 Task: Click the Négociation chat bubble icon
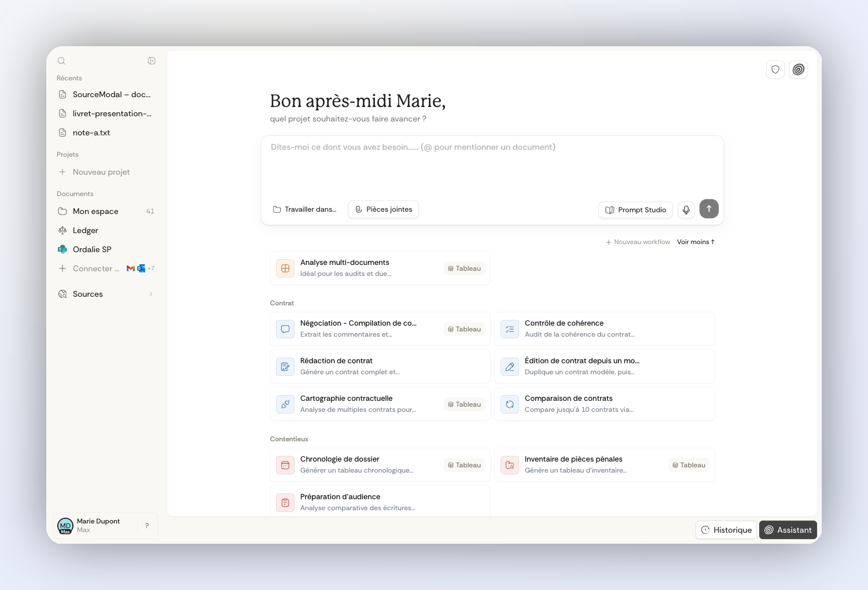point(285,329)
